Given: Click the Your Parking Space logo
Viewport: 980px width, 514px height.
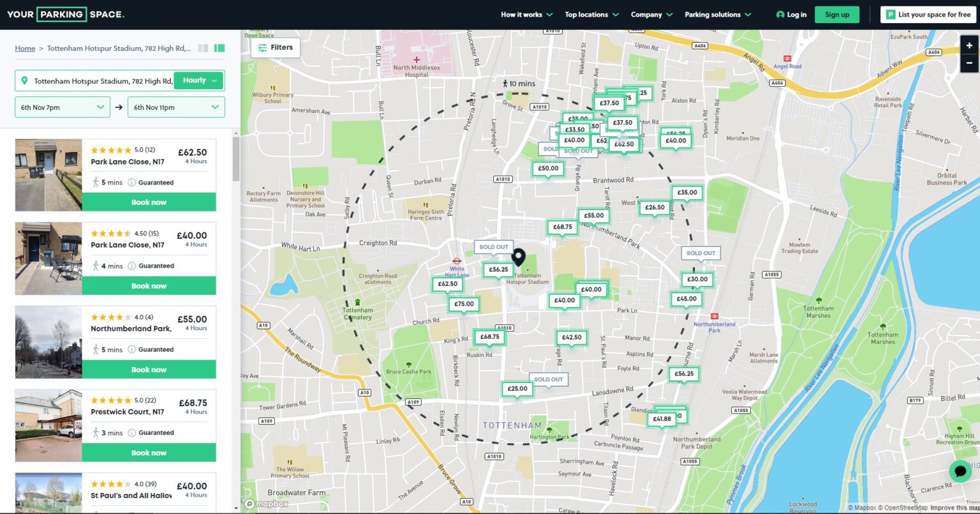Looking at the screenshot, I should [64, 13].
